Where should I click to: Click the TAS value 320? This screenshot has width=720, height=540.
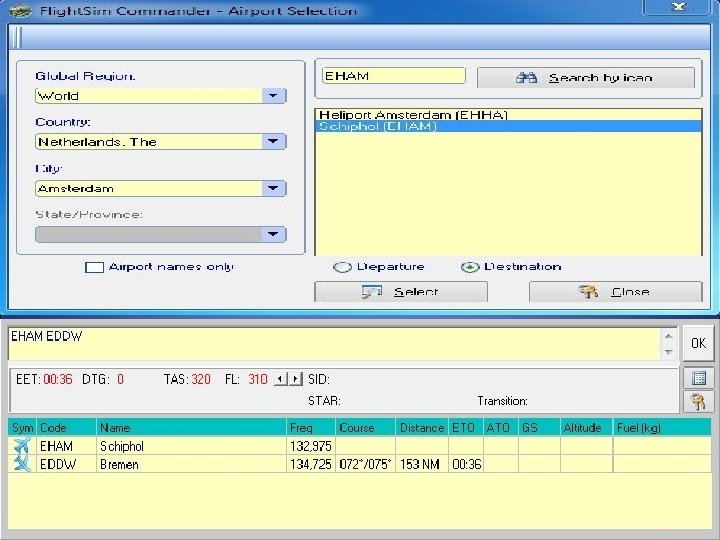click(201, 379)
